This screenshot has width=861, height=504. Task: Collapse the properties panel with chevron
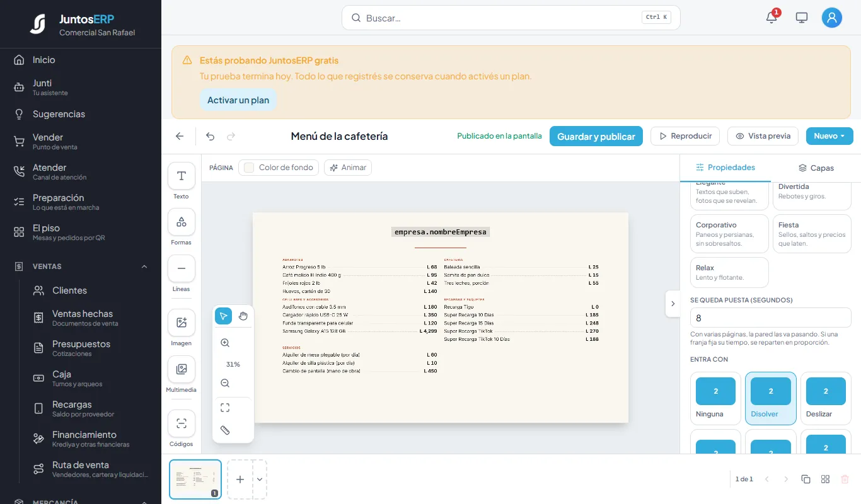coord(673,304)
